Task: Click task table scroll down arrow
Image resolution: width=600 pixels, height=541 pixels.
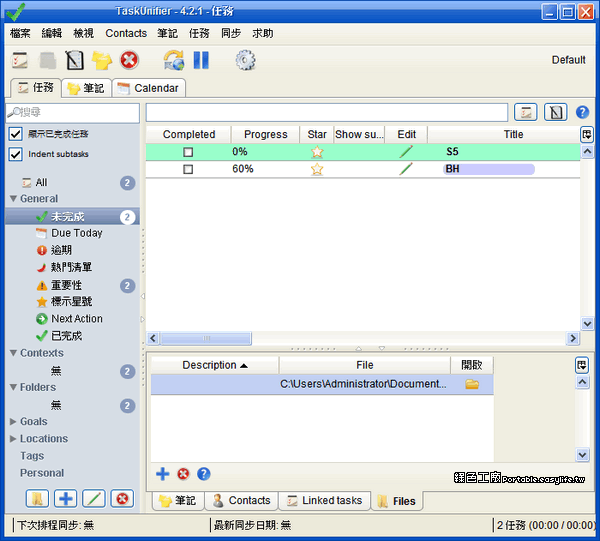Action: point(587,324)
